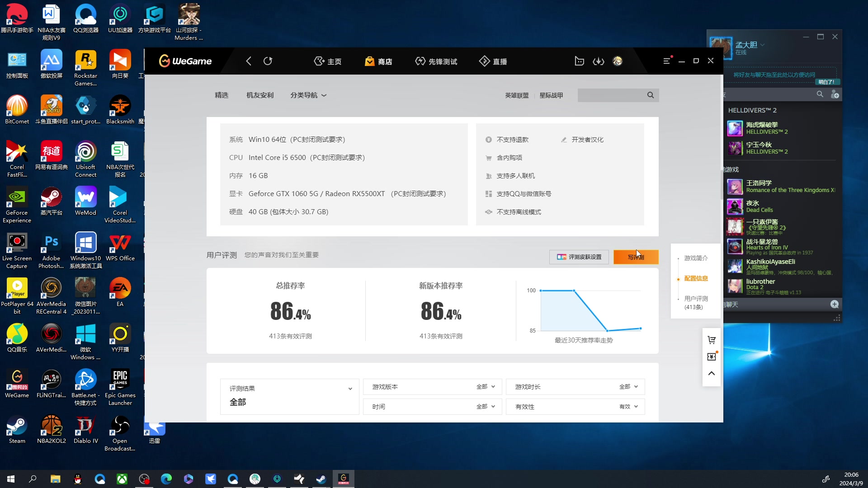868x488 pixels.
Task: Click Steam add friend icon
Action: (835, 94)
